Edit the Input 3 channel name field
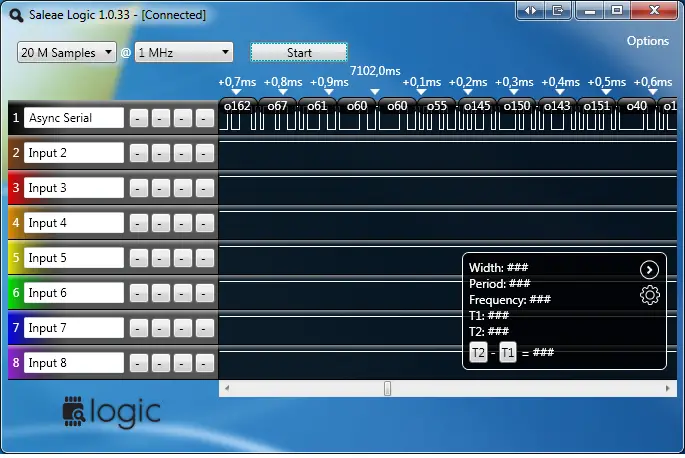 pyautogui.click(x=74, y=187)
